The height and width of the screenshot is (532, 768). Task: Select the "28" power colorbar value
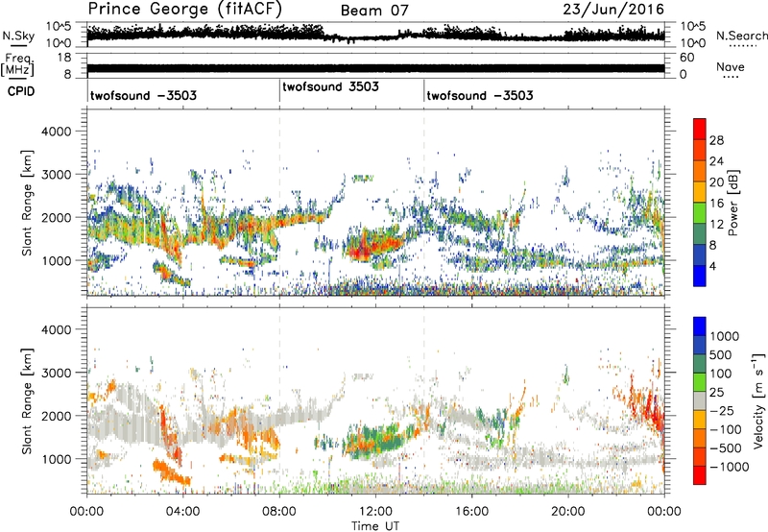716,140
